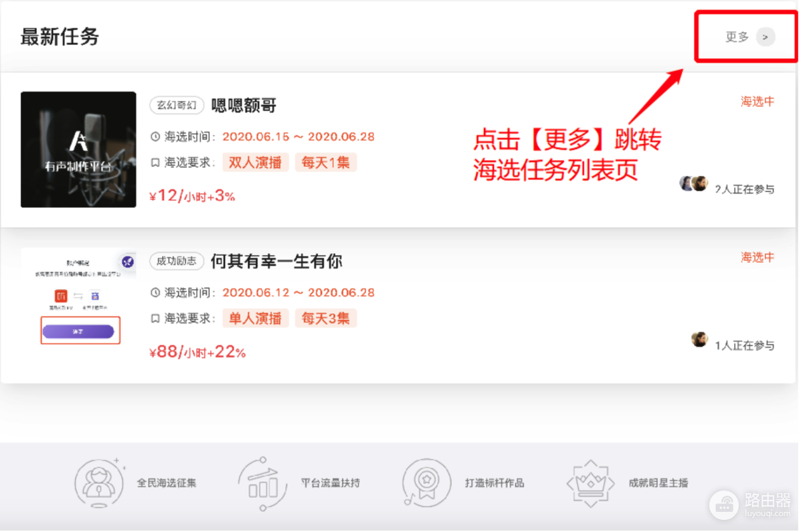
Task: Select the 玄幻奇幻 category tag
Action: point(177,105)
